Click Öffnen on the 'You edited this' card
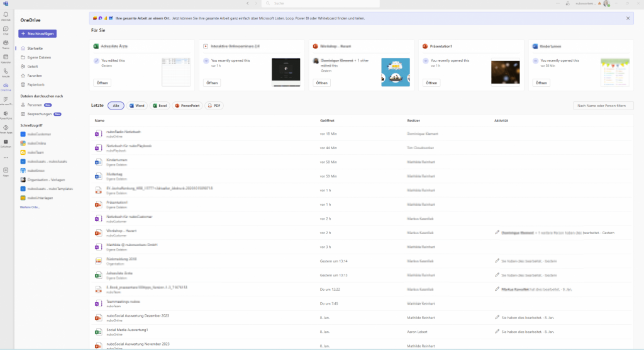Image resolution: width=644 pixels, height=350 pixels. (x=103, y=82)
